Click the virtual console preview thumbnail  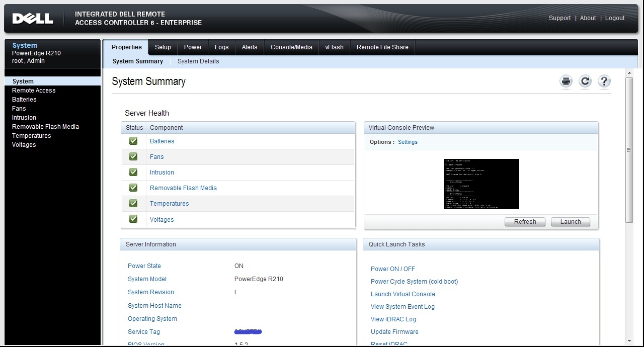pos(481,184)
